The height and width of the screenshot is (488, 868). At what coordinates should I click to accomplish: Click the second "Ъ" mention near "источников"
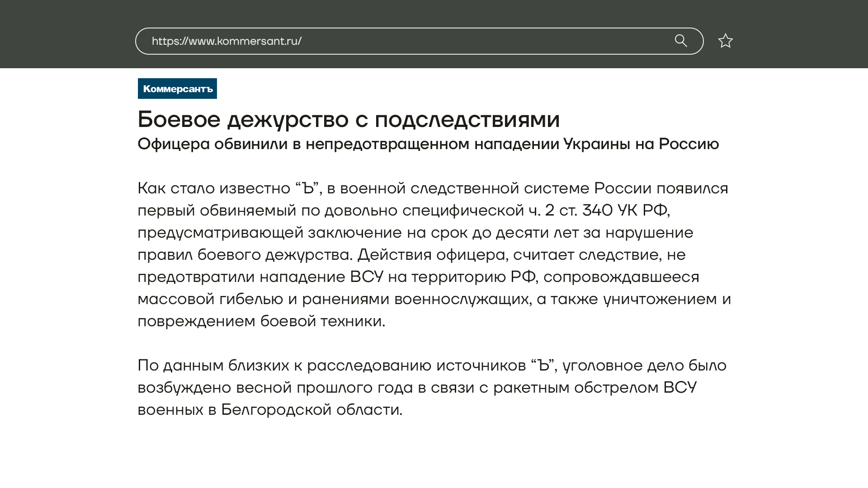pos(543,366)
